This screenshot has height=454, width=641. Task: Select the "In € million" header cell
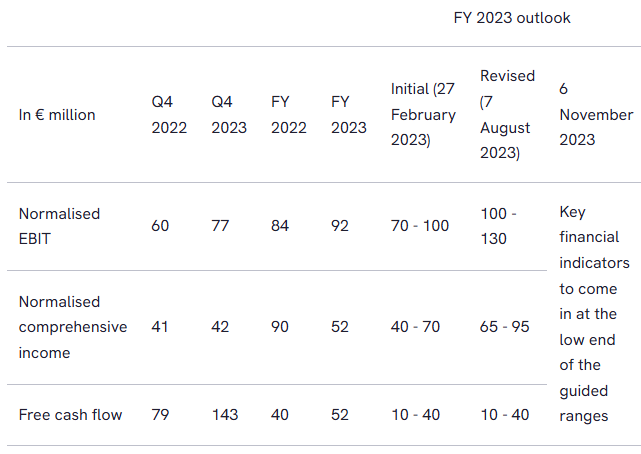(x=57, y=115)
